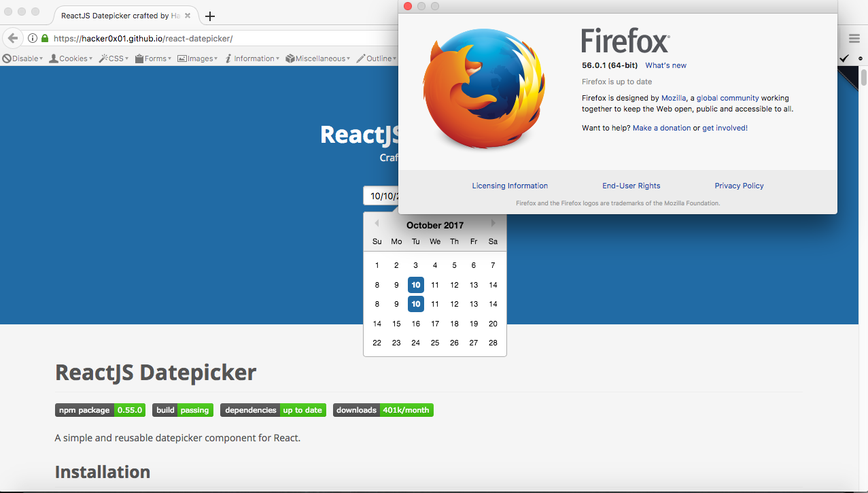Show the previous month in the datepicker

[376, 223]
